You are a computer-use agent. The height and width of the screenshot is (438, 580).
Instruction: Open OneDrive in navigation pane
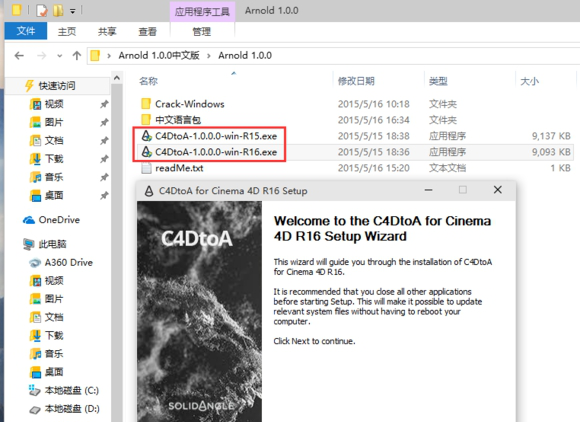tap(59, 220)
